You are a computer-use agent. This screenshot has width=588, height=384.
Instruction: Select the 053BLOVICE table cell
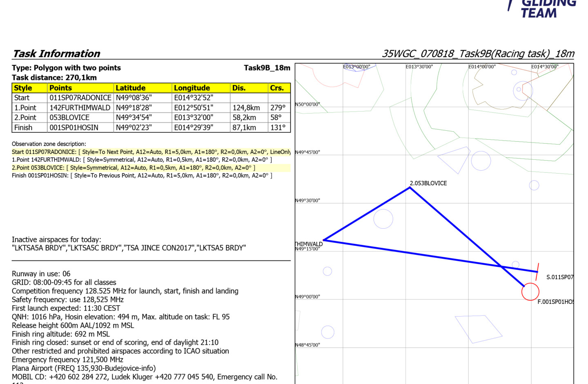click(x=69, y=118)
